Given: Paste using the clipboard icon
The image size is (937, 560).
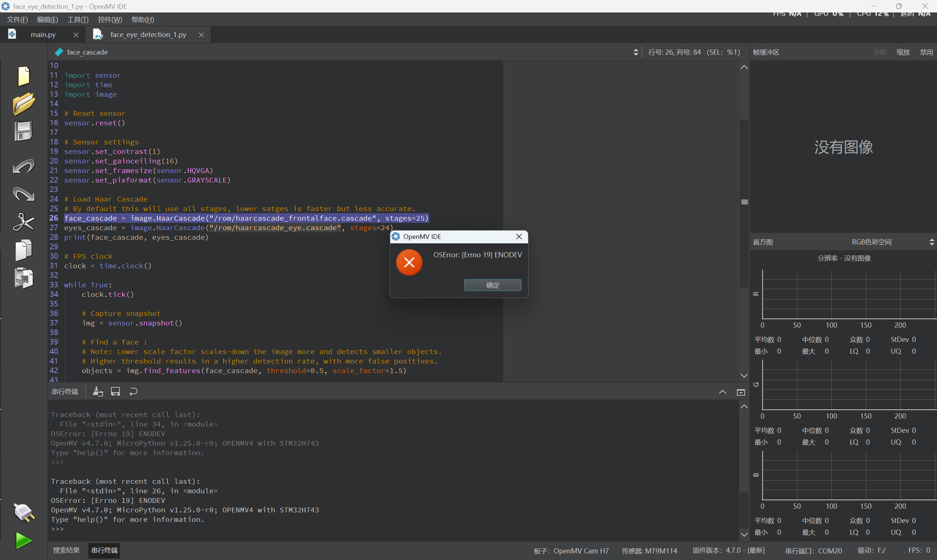Looking at the screenshot, I should (23, 278).
